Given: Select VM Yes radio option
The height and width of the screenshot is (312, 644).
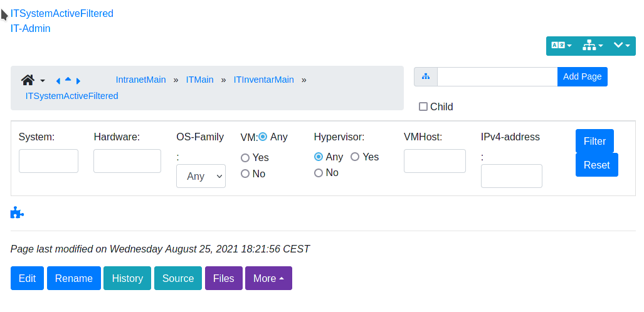Looking at the screenshot, I should click(x=245, y=158).
